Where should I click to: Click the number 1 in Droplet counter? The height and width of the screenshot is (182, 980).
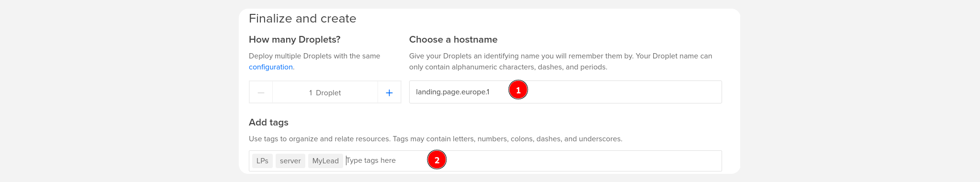311,93
